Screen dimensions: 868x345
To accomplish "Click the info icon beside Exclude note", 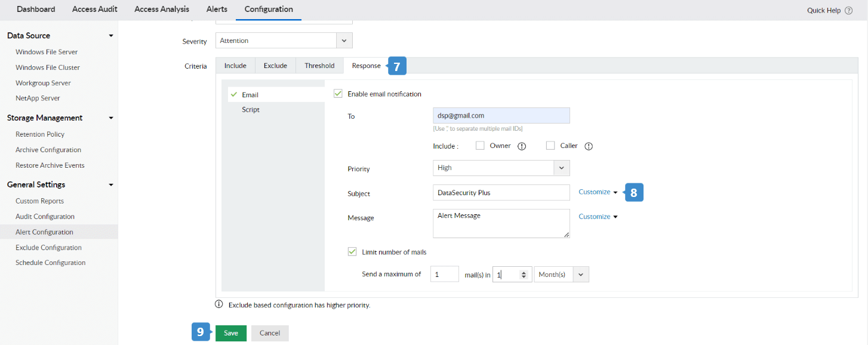I will point(219,305).
